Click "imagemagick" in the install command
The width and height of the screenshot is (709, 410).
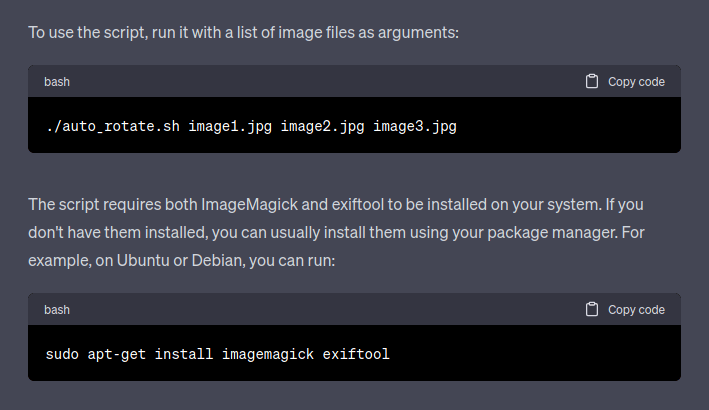(x=268, y=355)
